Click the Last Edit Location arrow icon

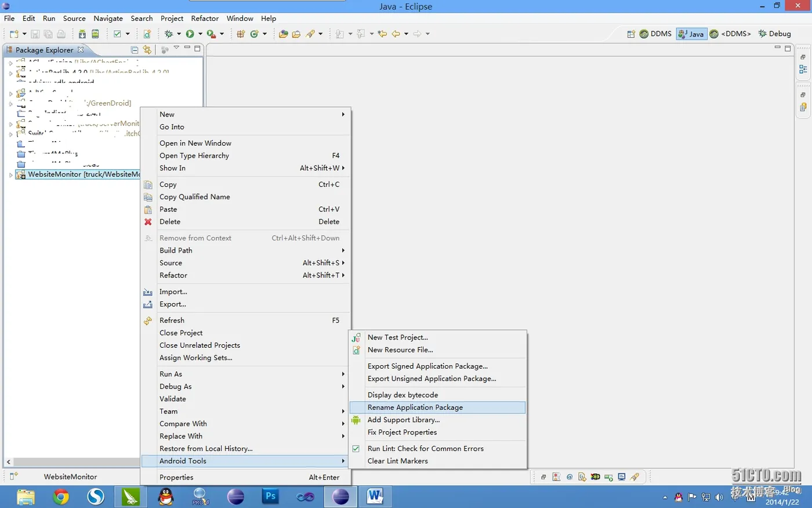click(382, 34)
